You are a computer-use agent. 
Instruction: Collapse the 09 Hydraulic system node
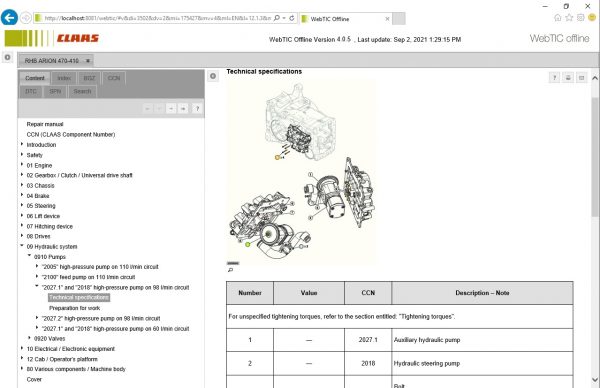pos(22,246)
